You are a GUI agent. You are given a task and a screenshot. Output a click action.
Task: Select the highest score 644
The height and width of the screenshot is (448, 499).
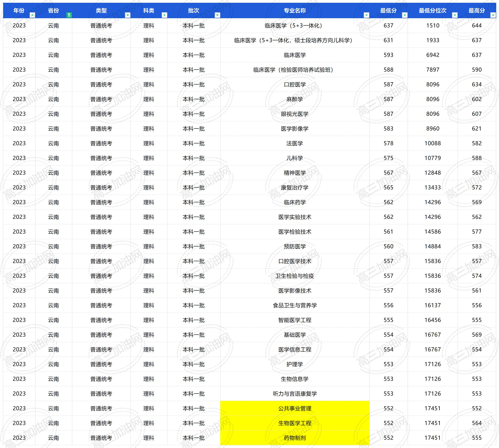point(477,26)
